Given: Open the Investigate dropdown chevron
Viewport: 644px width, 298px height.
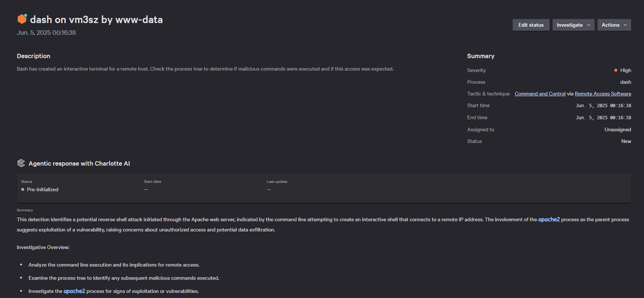Looking at the screenshot, I should (589, 25).
